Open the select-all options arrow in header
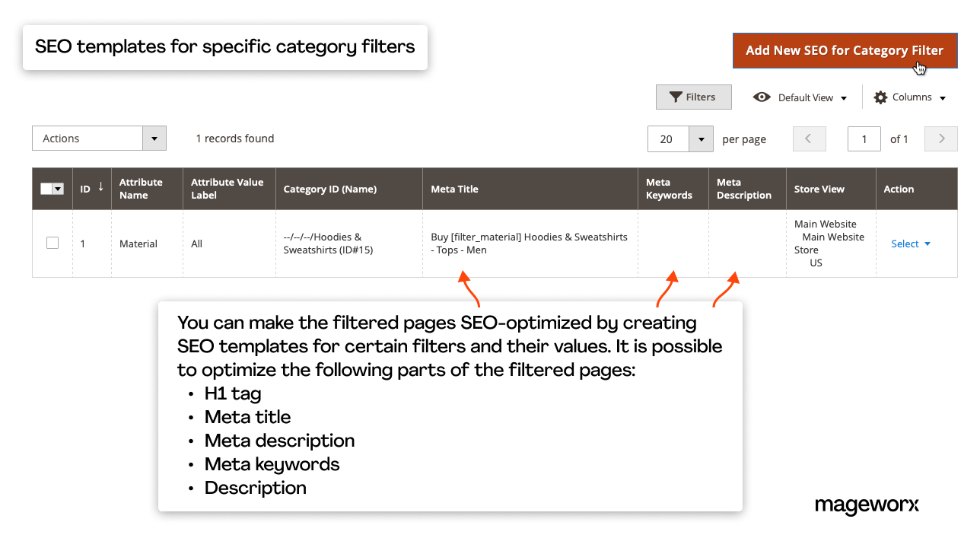 click(59, 188)
